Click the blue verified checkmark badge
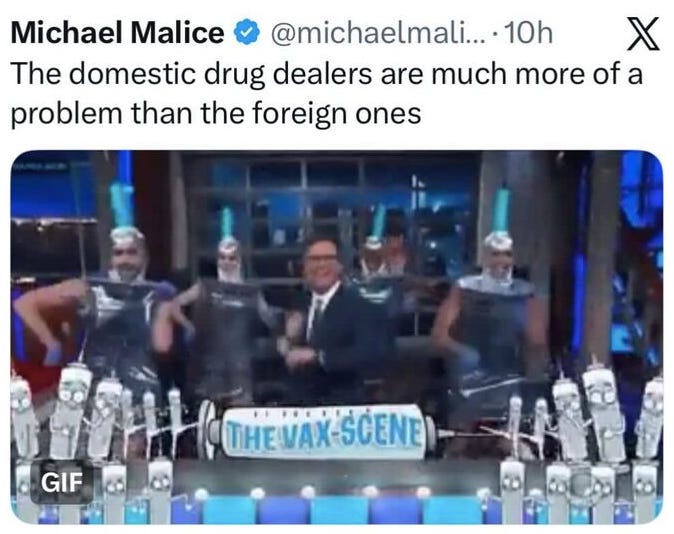This screenshot has width=674, height=534. click(x=247, y=34)
